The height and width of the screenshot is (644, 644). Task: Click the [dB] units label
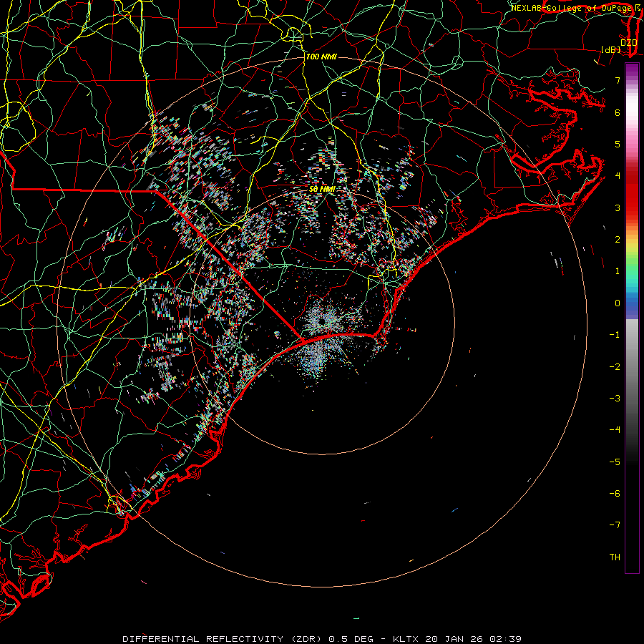(x=611, y=49)
